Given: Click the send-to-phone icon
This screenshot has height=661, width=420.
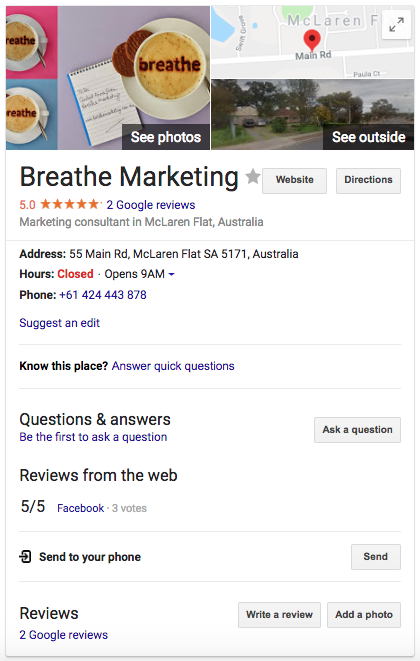Looking at the screenshot, I should click(x=25, y=556).
